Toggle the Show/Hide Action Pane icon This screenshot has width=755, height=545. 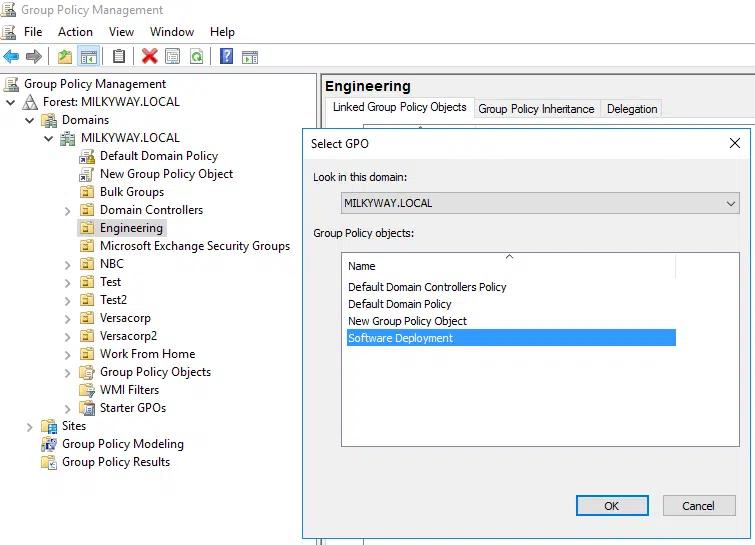(x=249, y=57)
